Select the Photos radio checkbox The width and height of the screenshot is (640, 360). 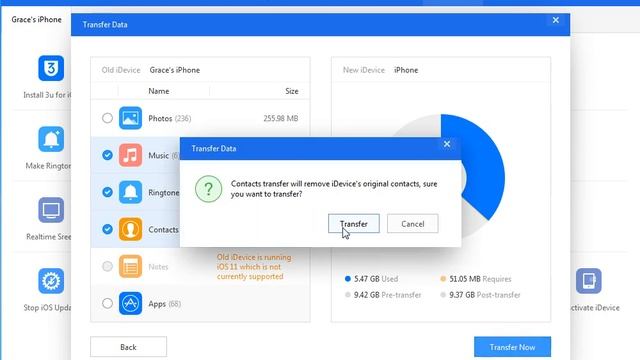(x=107, y=118)
